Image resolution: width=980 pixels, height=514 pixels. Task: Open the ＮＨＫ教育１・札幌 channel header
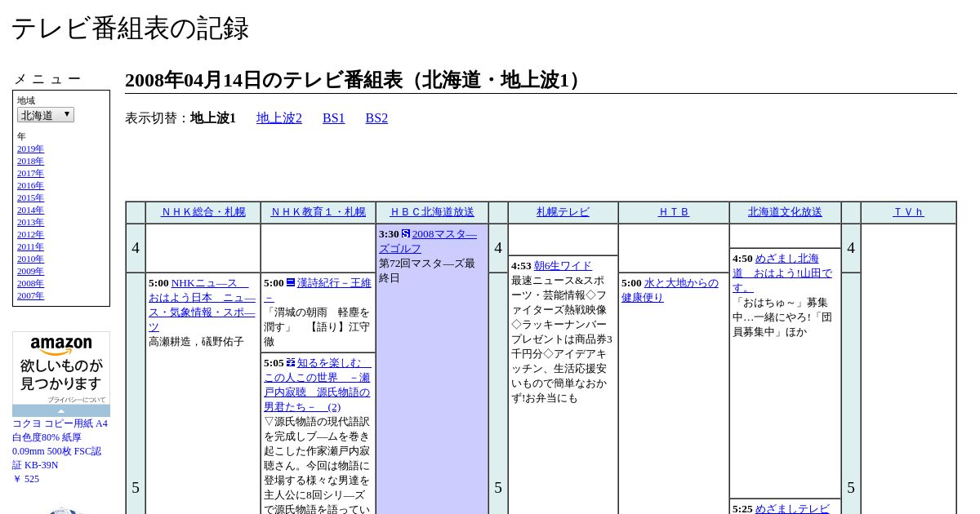318,212
